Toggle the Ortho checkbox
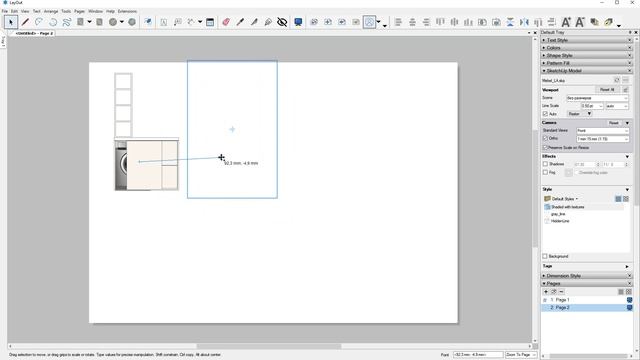 coord(545,139)
